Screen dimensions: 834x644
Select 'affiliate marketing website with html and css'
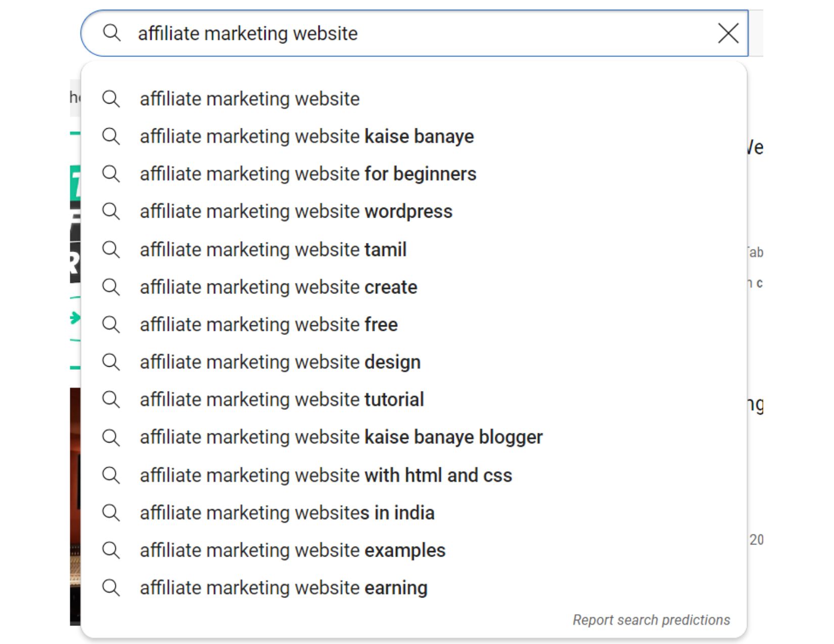tap(326, 475)
